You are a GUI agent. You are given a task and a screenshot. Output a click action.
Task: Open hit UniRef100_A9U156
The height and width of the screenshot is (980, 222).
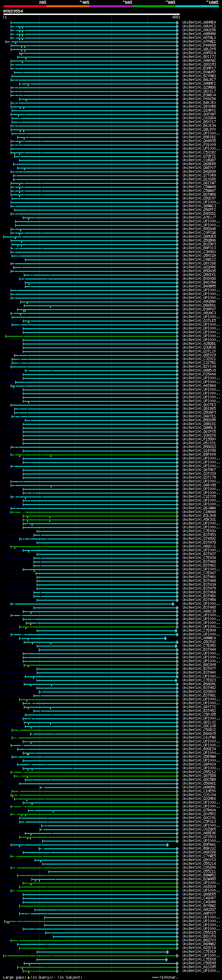point(199,30)
